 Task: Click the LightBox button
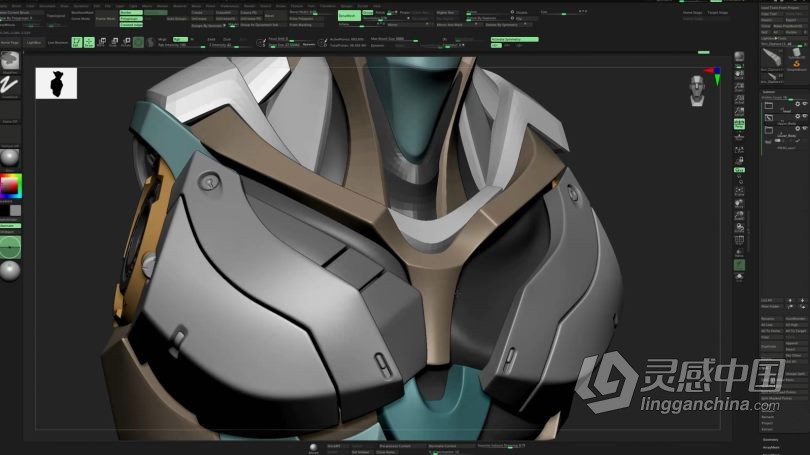pyautogui.click(x=34, y=42)
